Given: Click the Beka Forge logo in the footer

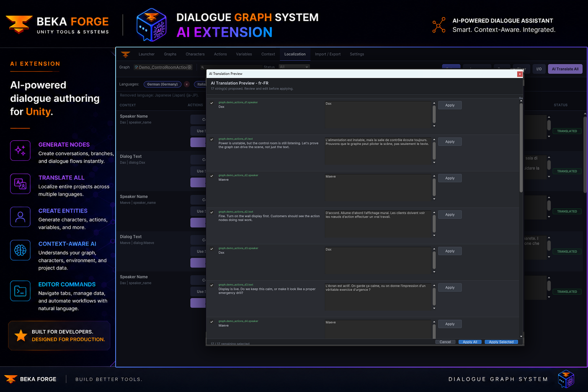Looking at the screenshot, I should click(x=11, y=379).
